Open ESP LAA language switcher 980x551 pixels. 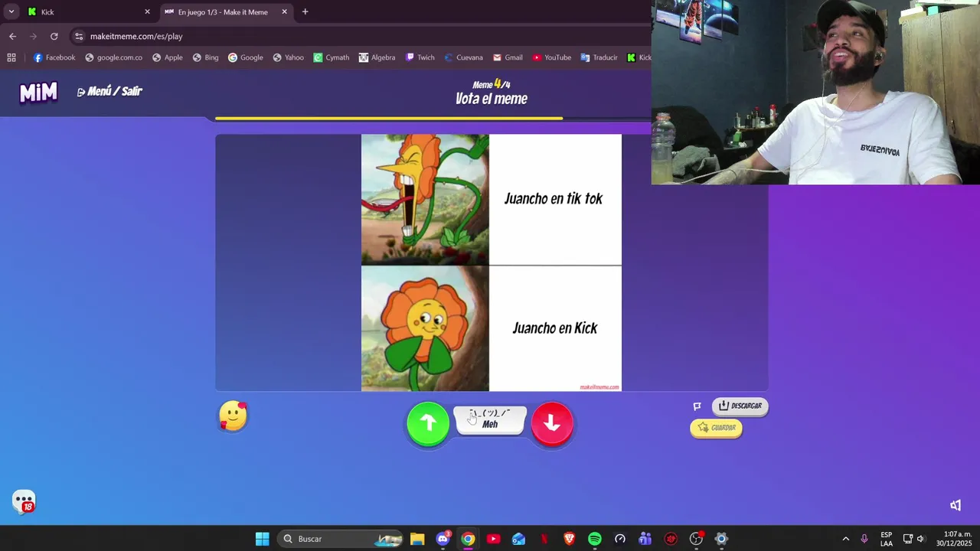coord(887,539)
